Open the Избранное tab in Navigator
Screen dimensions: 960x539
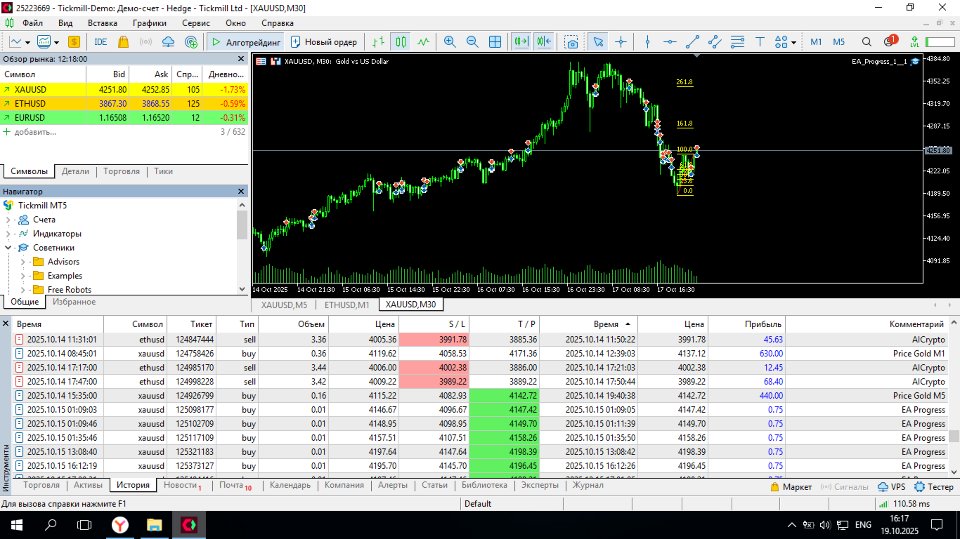(x=73, y=302)
